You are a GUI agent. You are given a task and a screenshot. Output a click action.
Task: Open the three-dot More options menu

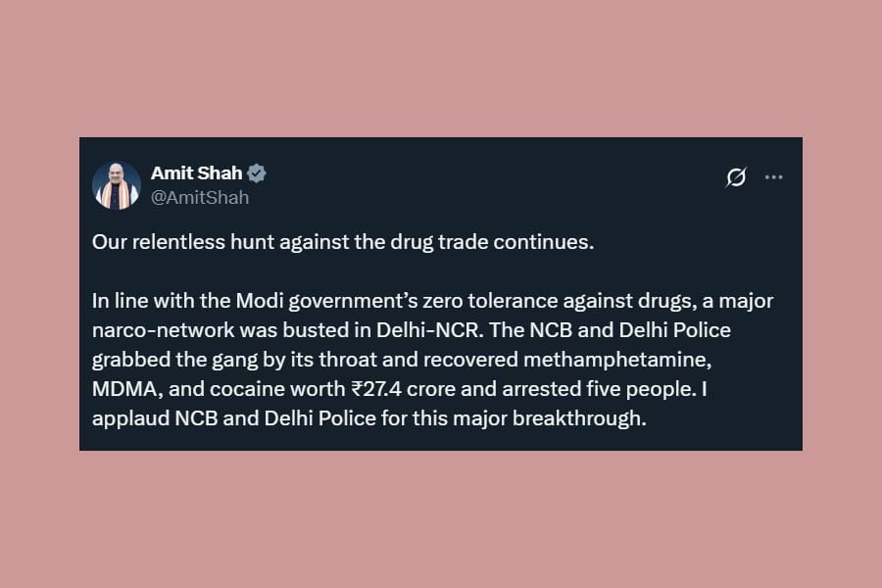coord(773,177)
